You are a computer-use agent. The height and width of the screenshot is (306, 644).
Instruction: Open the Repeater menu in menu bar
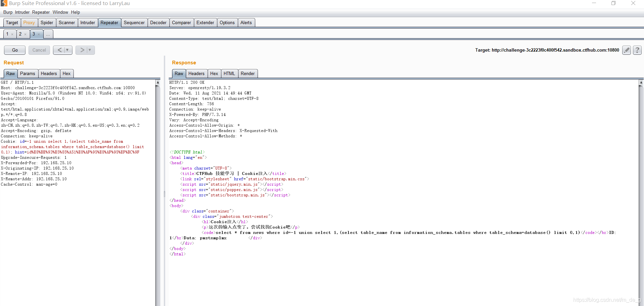pos(41,12)
